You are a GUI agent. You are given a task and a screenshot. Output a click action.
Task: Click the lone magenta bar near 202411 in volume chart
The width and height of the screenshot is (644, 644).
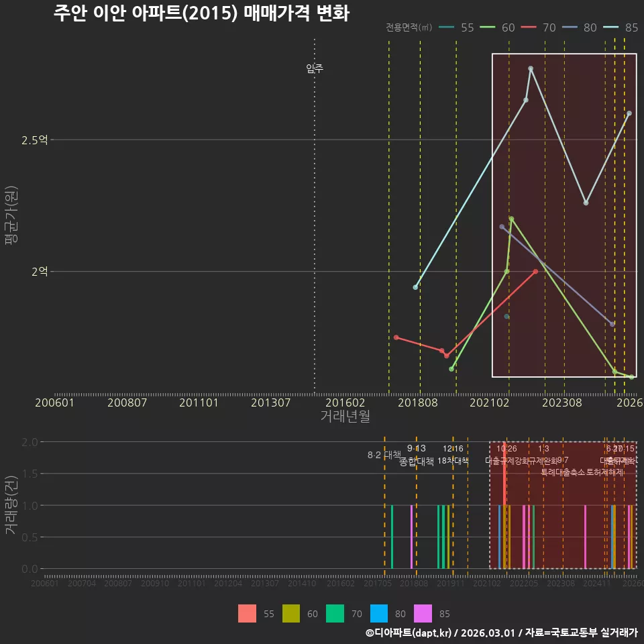[585, 537]
